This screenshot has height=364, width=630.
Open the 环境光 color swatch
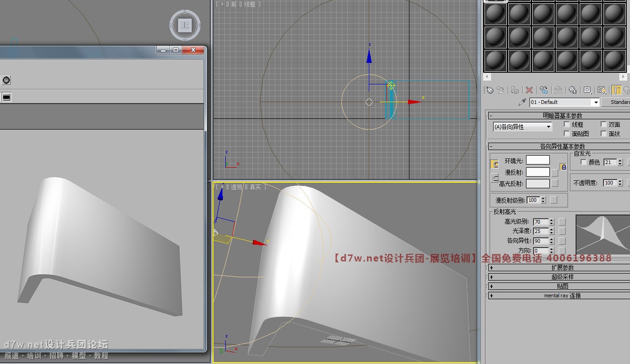538,160
